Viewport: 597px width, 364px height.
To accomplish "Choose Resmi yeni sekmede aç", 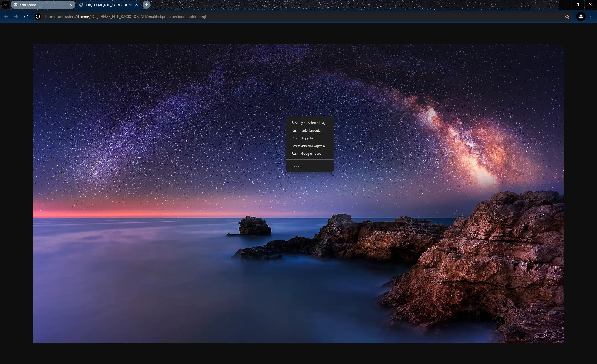I will tap(310, 123).
